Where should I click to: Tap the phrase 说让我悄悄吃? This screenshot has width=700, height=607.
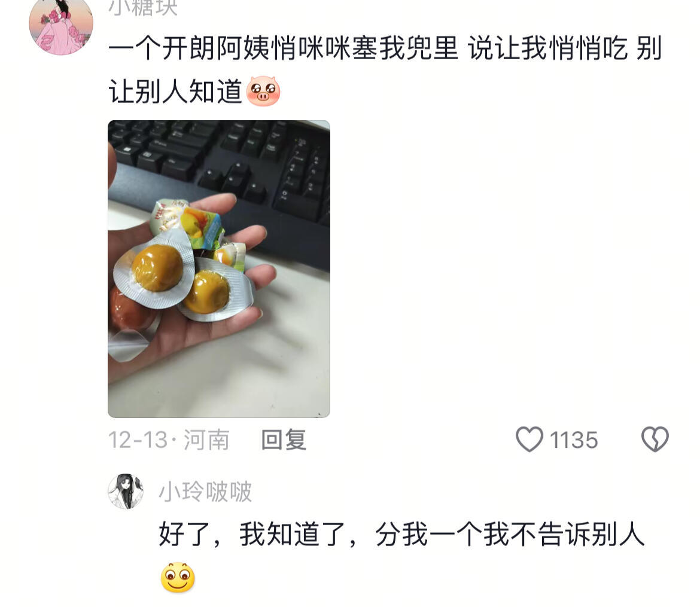click(x=548, y=48)
